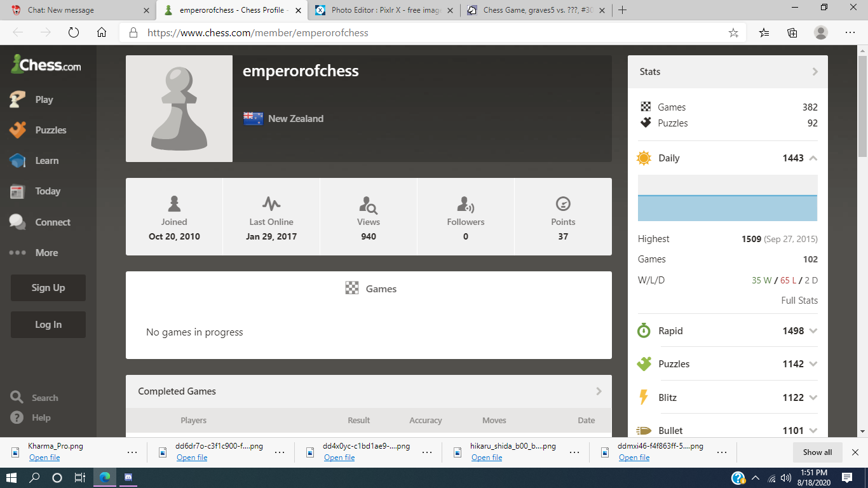Open the Connect section in the sidebar
Image resolution: width=868 pixels, height=488 pixels.
(40, 222)
